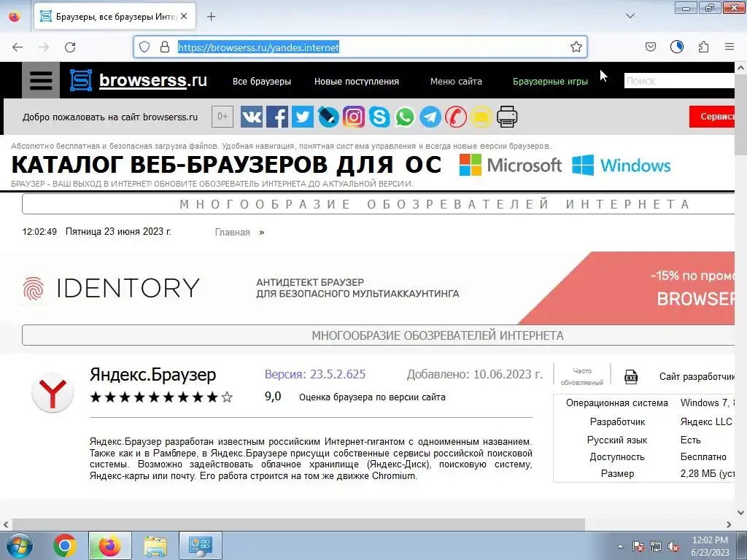Open the Firefox extensions puzzle icon

(x=703, y=47)
